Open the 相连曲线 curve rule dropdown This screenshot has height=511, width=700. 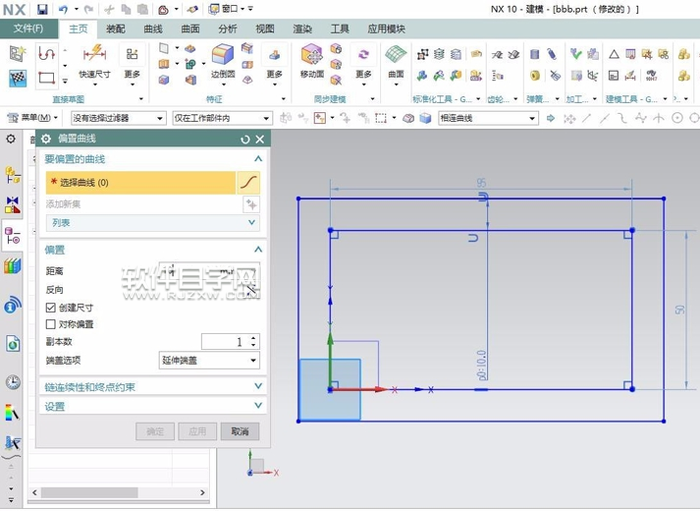(488, 118)
